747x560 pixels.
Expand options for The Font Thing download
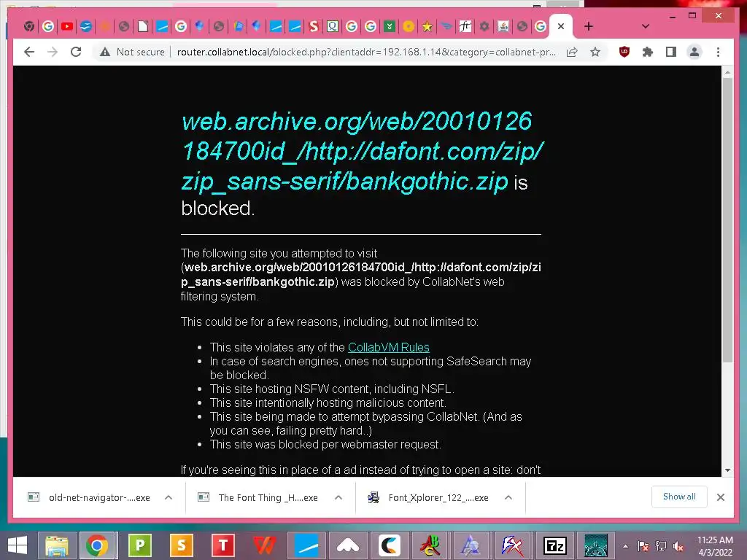(338, 497)
